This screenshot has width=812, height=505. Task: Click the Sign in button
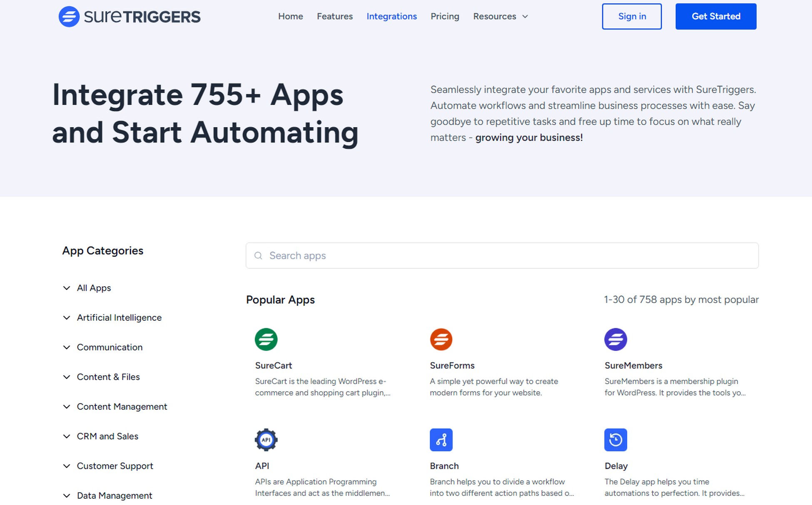click(632, 16)
